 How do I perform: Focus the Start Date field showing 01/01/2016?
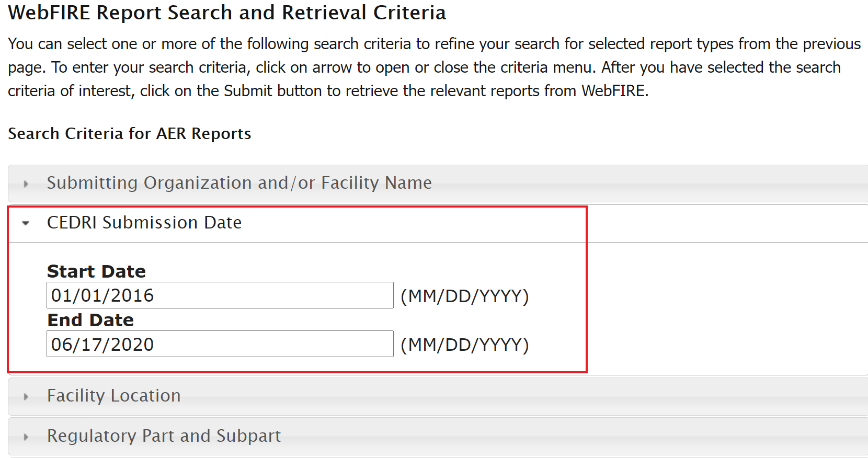[220, 295]
